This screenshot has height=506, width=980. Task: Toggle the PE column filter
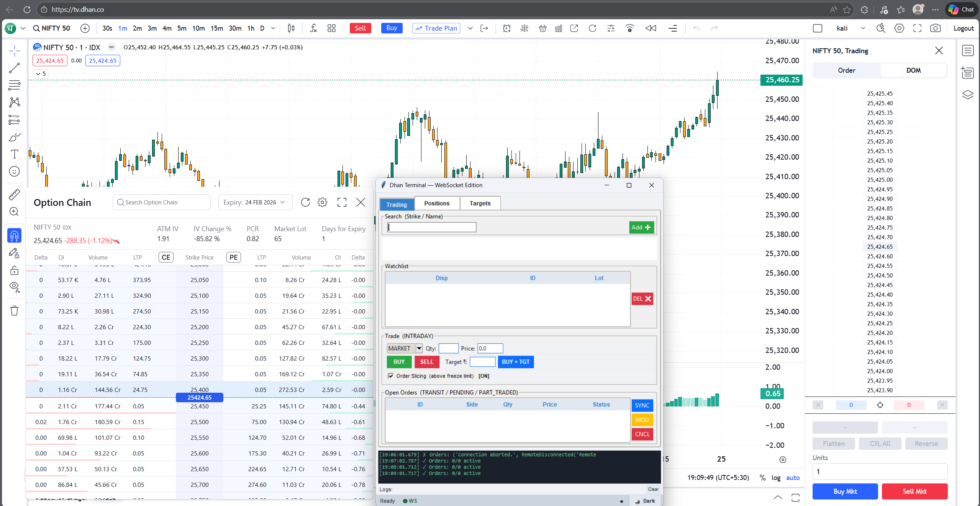coord(233,257)
